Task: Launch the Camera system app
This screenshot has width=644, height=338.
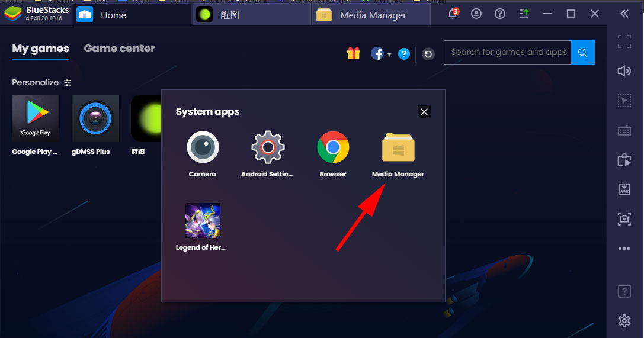Action: (x=203, y=148)
